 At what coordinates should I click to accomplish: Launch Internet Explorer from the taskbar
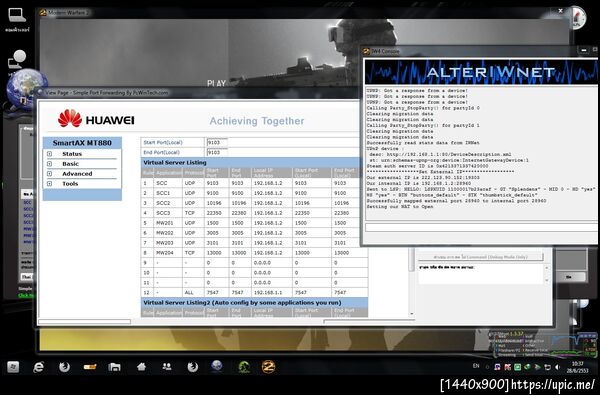tap(39, 367)
